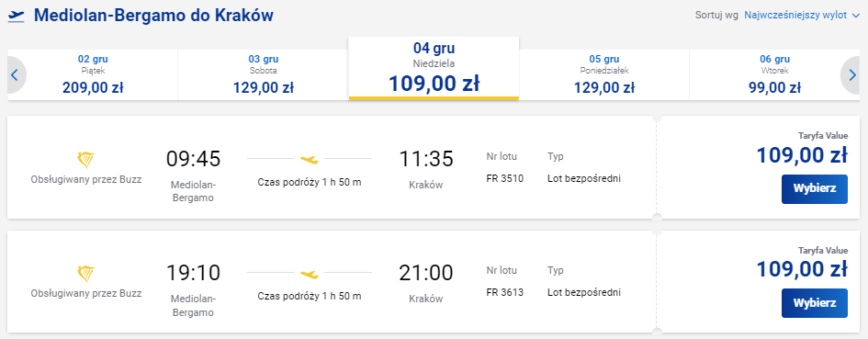Viewport: 868px width, 339px height.
Task: Select the 04 gru Niedziela date tab
Action: point(434,68)
